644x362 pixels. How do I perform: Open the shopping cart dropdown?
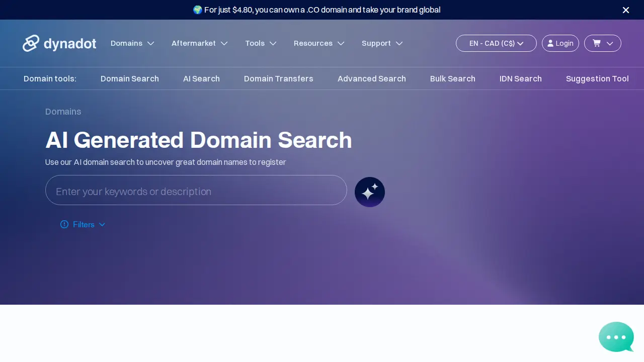pos(603,43)
